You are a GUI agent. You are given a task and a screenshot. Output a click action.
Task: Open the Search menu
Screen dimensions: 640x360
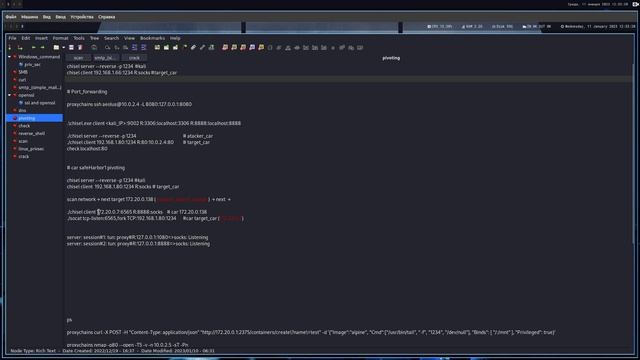pos(111,38)
